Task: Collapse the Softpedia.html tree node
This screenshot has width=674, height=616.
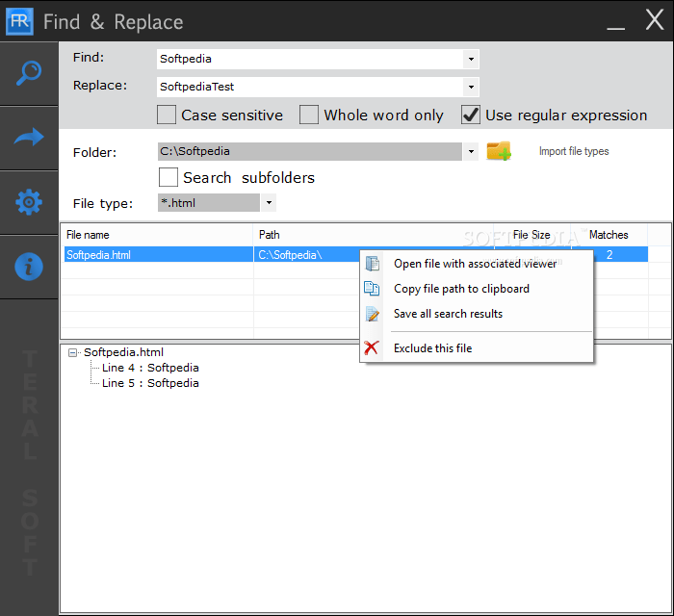Action: [x=72, y=352]
